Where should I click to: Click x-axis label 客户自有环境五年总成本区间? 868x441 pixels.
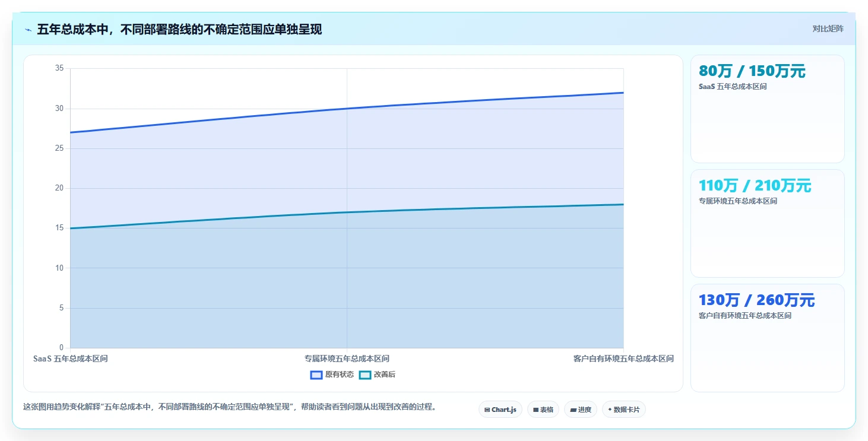(623, 358)
